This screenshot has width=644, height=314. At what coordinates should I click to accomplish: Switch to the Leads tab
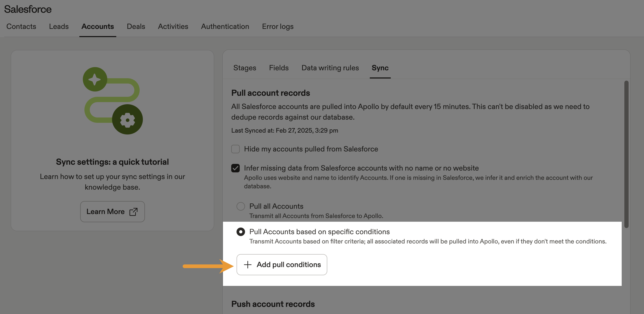pyautogui.click(x=59, y=27)
